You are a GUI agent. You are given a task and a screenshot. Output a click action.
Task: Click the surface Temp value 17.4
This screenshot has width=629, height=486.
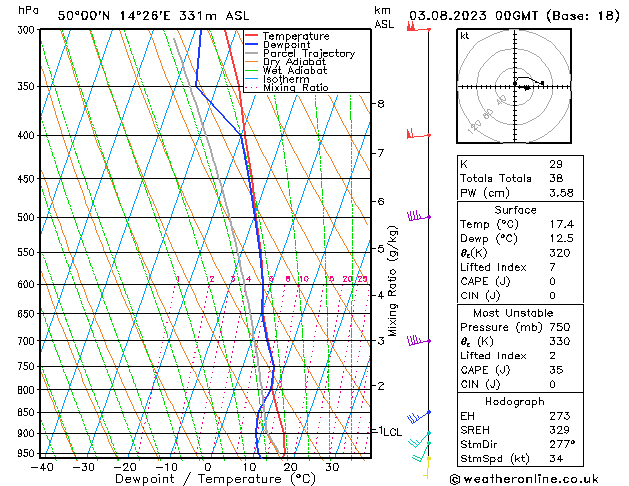(561, 224)
